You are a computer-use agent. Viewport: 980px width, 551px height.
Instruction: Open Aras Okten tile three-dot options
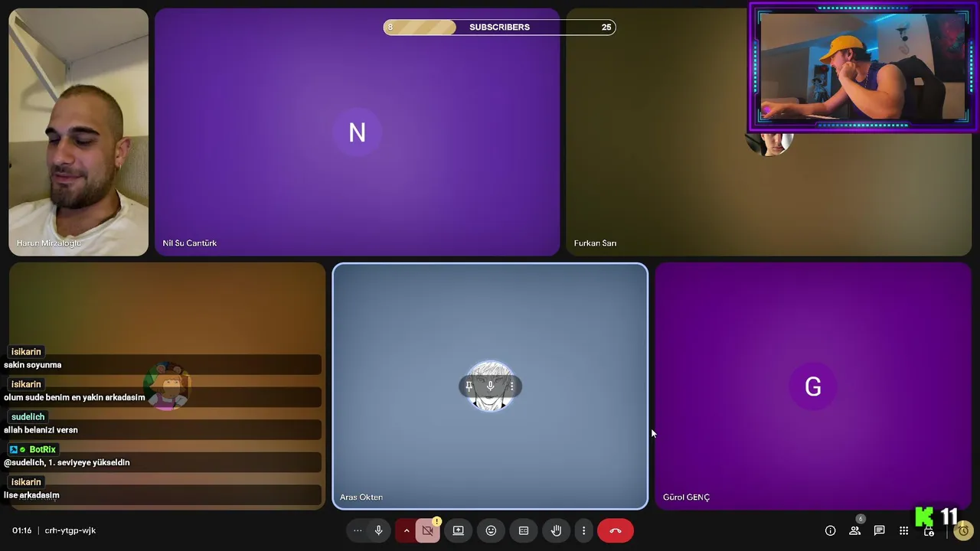(x=512, y=386)
